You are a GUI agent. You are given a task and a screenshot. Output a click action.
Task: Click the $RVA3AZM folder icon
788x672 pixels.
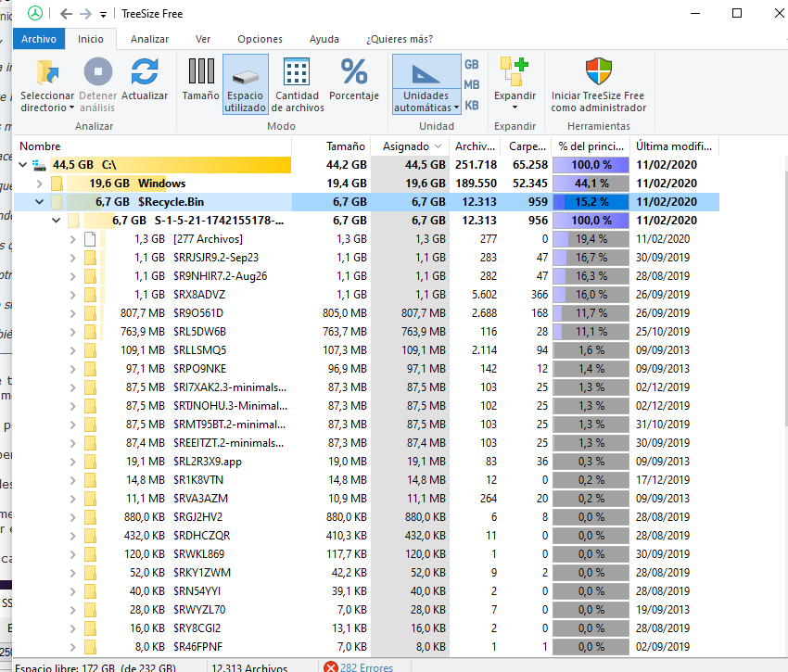(x=91, y=499)
